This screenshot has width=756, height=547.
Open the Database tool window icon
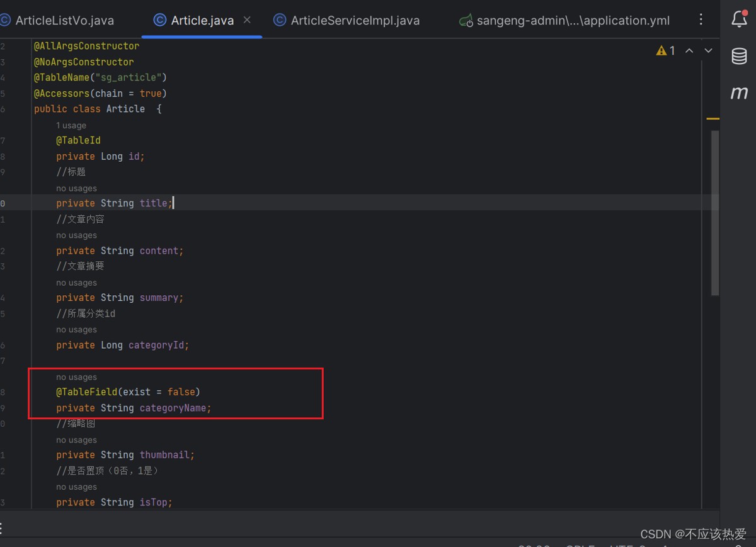739,56
